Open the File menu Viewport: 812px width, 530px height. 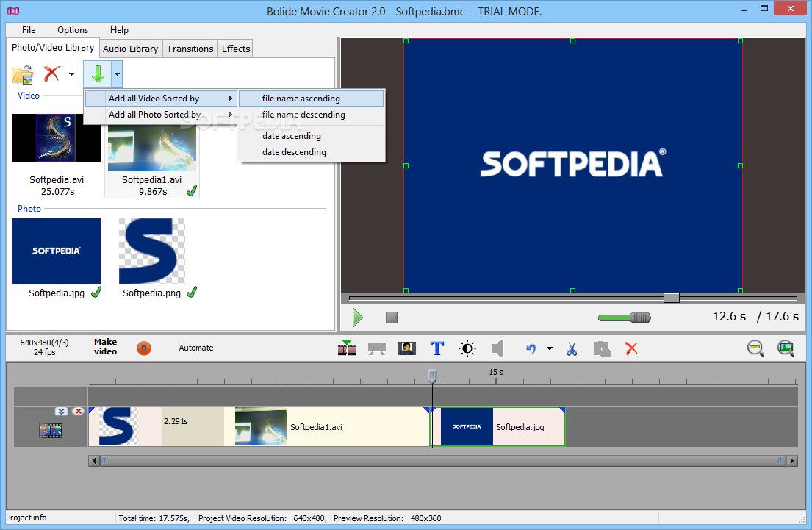pyautogui.click(x=29, y=30)
